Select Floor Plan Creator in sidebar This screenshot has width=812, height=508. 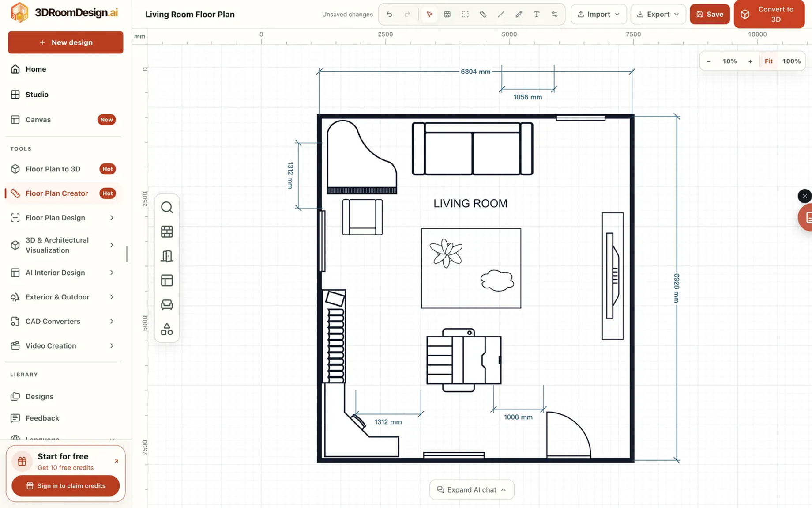point(63,193)
